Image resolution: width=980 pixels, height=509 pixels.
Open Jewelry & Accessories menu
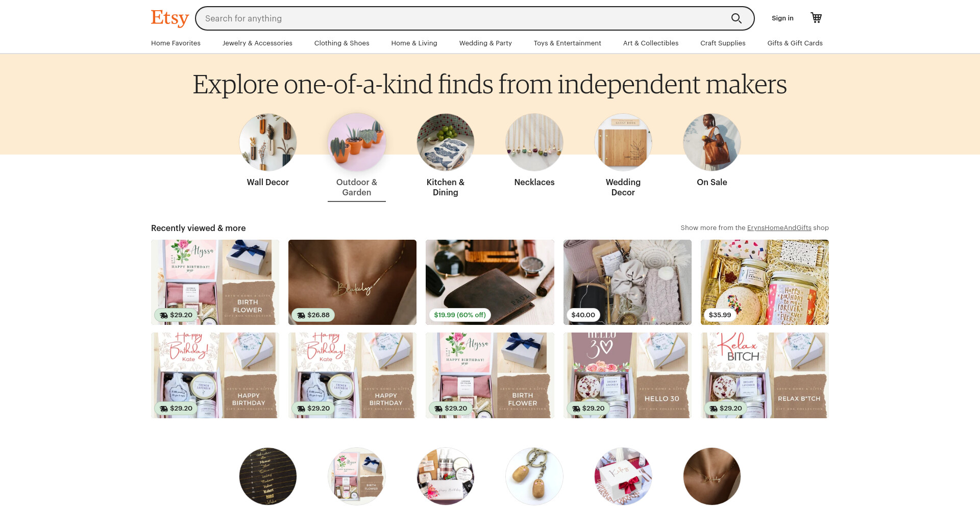(257, 43)
